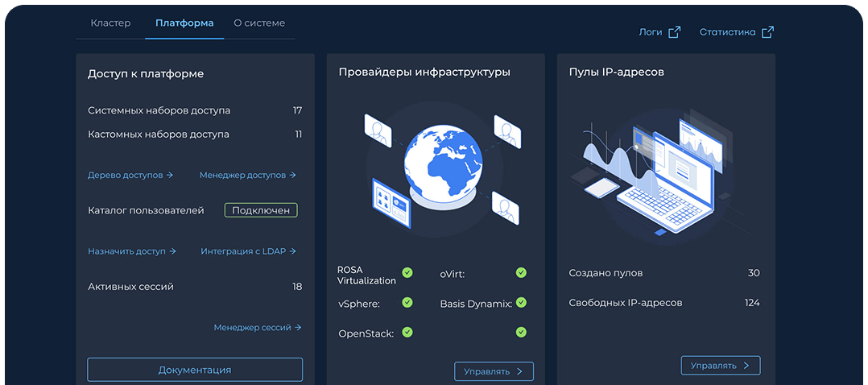This screenshot has width=868, height=385.
Task: Open Интеграция с LDAP link
Action: (248, 251)
